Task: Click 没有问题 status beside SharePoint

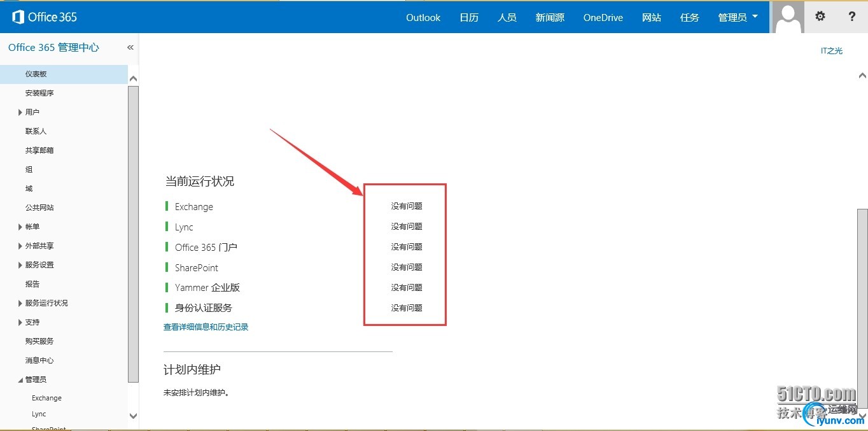Action: point(407,267)
